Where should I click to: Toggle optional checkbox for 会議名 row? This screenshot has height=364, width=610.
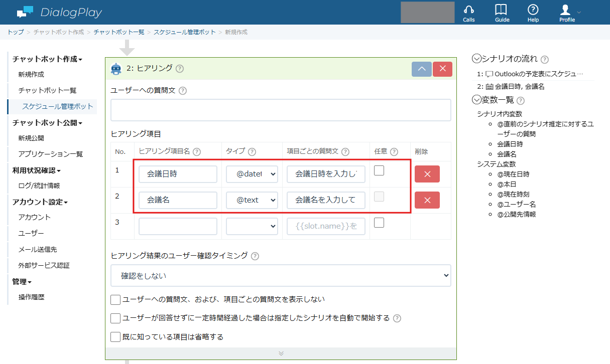click(x=380, y=197)
